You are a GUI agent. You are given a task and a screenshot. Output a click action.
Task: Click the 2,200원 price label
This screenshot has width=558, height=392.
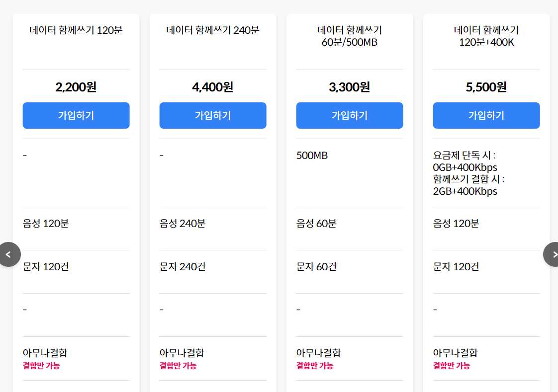(76, 87)
